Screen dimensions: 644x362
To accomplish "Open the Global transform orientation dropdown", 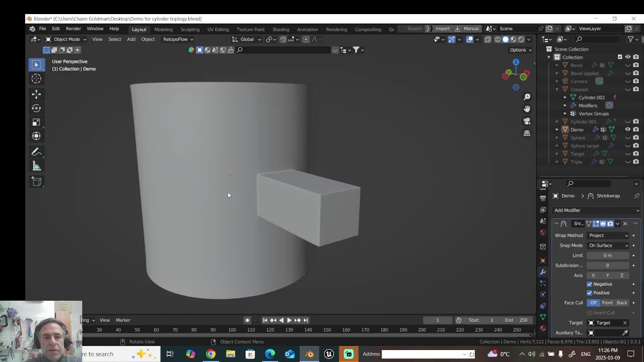I will pos(247,39).
